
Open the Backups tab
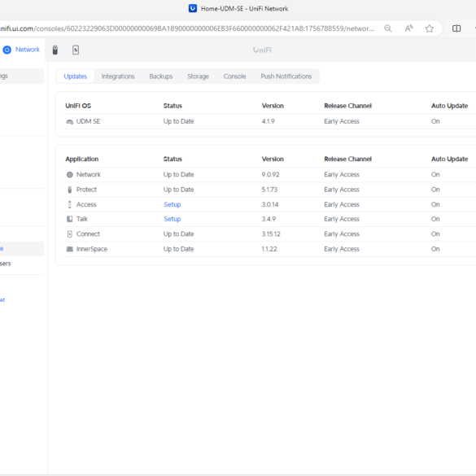click(161, 76)
